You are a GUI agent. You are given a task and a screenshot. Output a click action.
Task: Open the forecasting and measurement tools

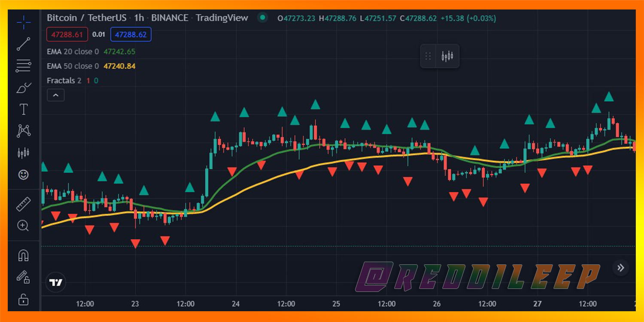pyautogui.click(x=24, y=153)
